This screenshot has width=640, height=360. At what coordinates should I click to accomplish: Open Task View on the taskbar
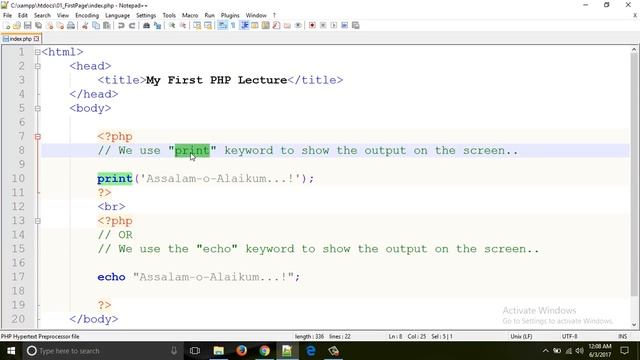click(195, 351)
